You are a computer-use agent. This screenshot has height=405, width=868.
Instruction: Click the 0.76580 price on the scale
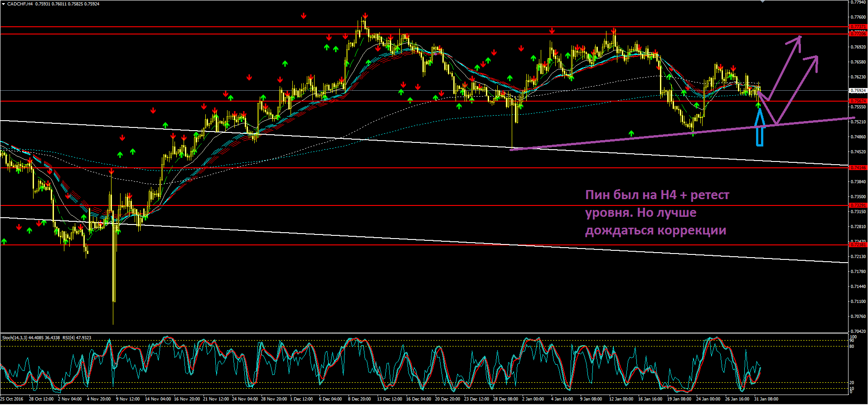(858, 62)
